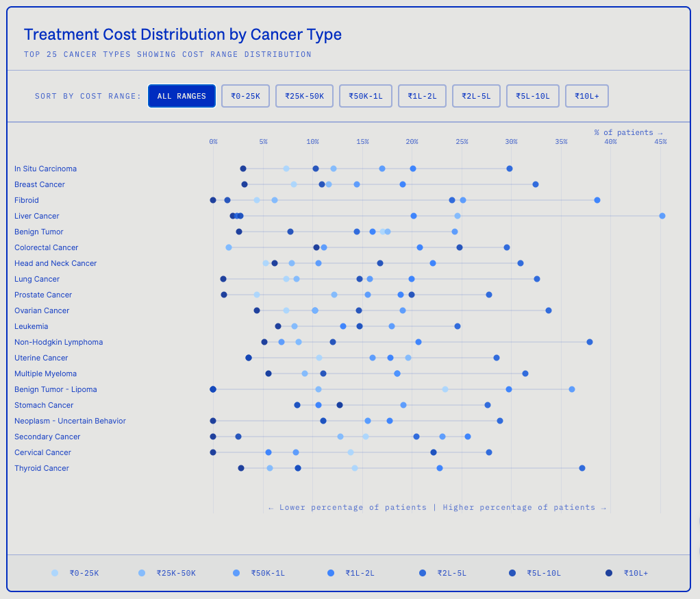Click the Non-Hodgkin Lymphoma row label

tap(58, 342)
